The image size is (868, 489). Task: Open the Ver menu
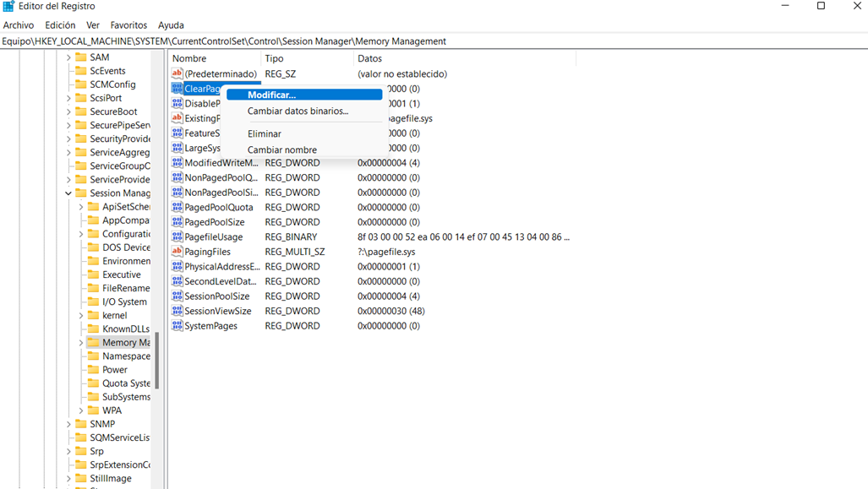(x=92, y=24)
